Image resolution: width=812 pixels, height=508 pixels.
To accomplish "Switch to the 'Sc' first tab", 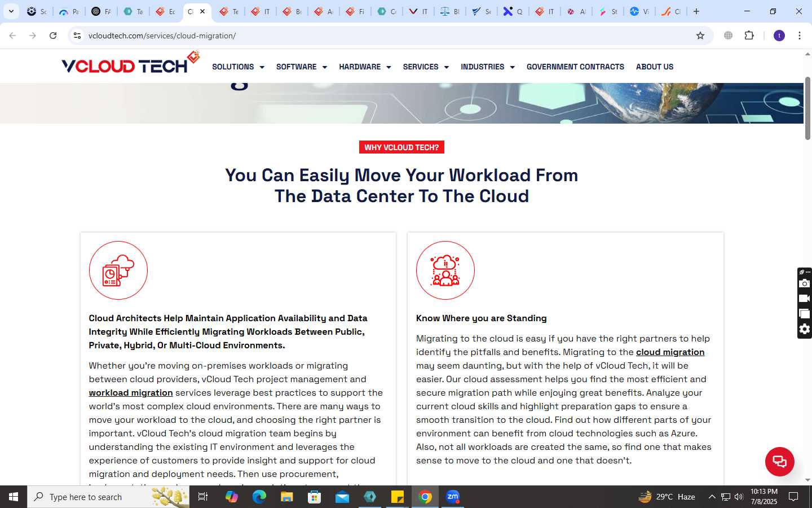I will click(x=37, y=11).
